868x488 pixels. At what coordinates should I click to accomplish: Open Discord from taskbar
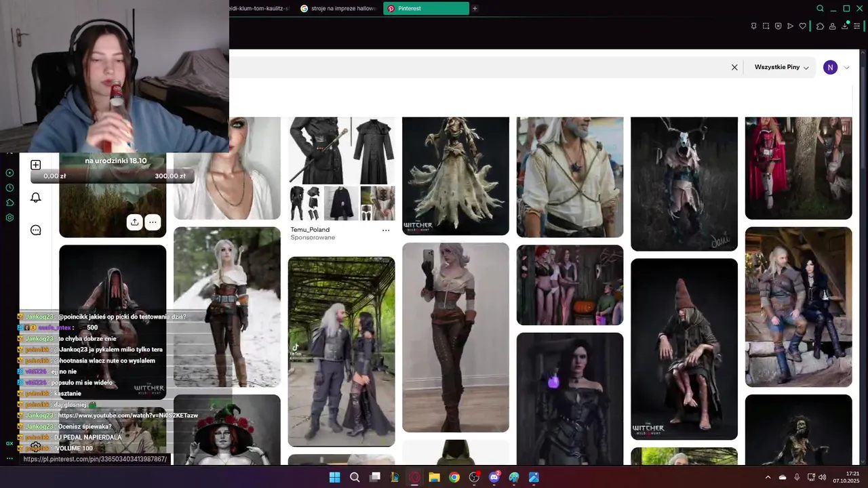click(494, 477)
